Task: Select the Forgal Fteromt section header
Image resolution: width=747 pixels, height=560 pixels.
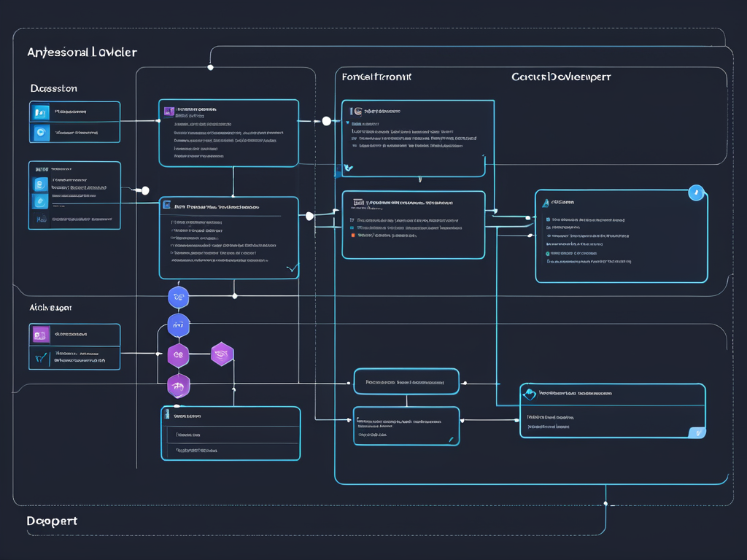Action: pos(376,77)
